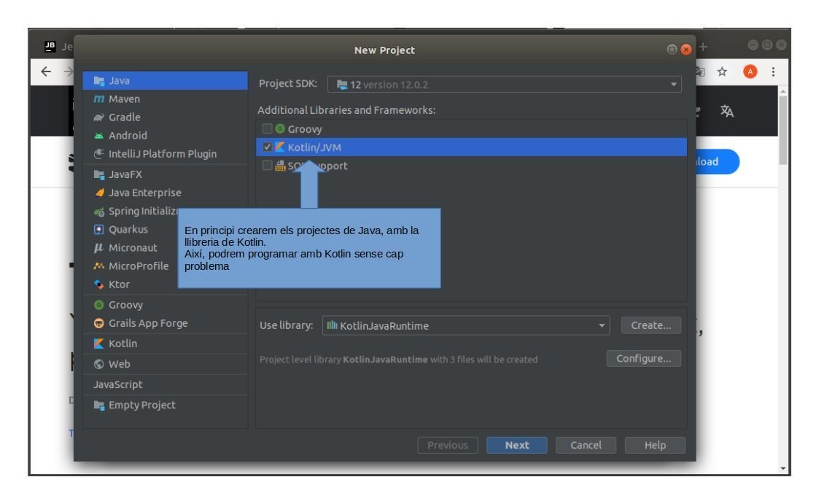Click the browser scrollbar down arrow
The image size is (819, 504).
tap(783, 468)
